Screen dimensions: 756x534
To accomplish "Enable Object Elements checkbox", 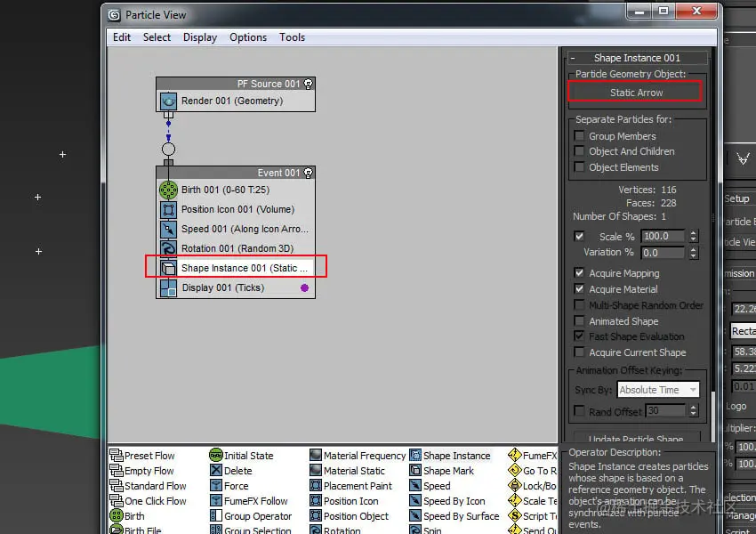I will [580, 167].
